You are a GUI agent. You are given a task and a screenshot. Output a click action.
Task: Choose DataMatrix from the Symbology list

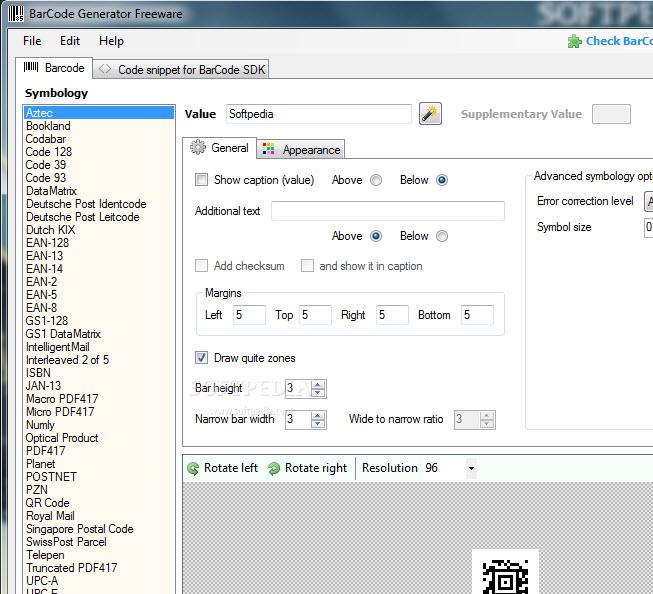51,191
